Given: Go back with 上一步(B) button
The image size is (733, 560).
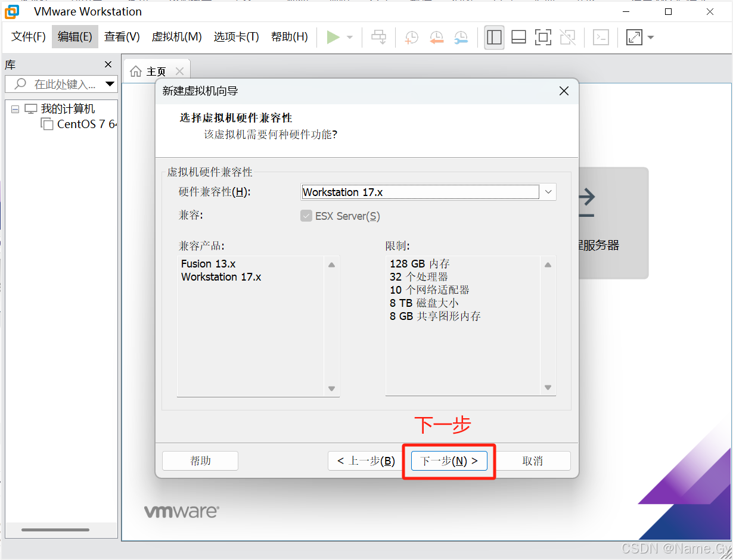Looking at the screenshot, I should [366, 461].
